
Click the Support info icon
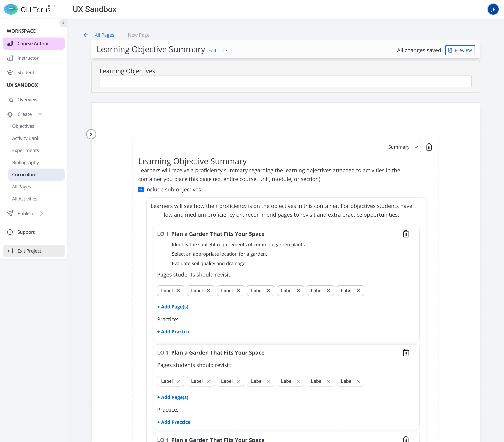coord(10,232)
